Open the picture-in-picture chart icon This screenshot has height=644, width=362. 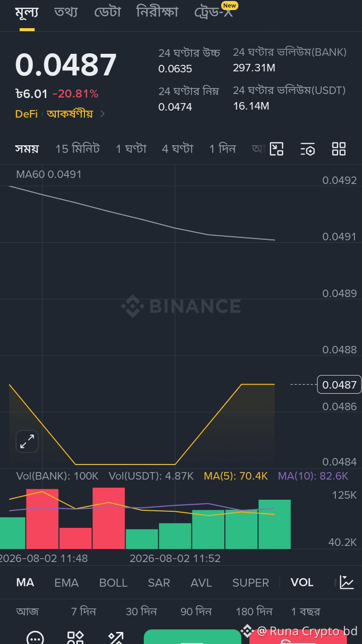pyautogui.click(x=277, y=149)
